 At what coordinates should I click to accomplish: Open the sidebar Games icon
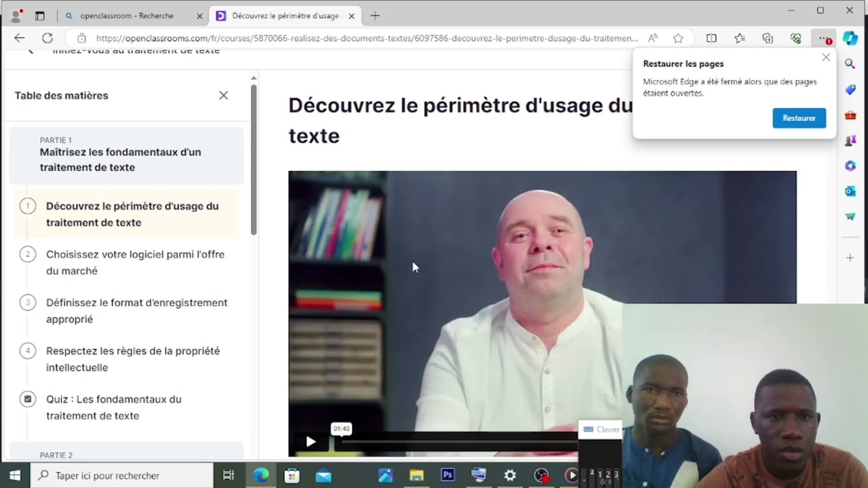(x=850, y=141)
